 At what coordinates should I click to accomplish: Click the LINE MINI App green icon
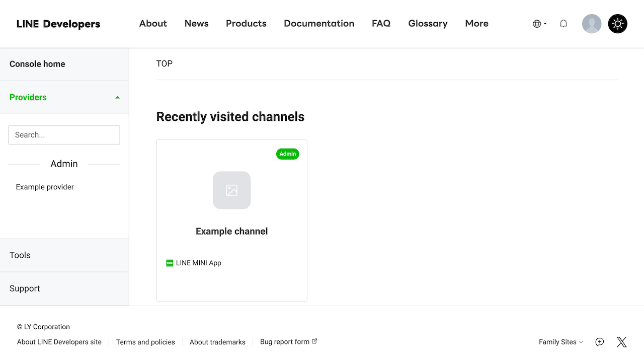pyautogui.click(x=170, y=263)
